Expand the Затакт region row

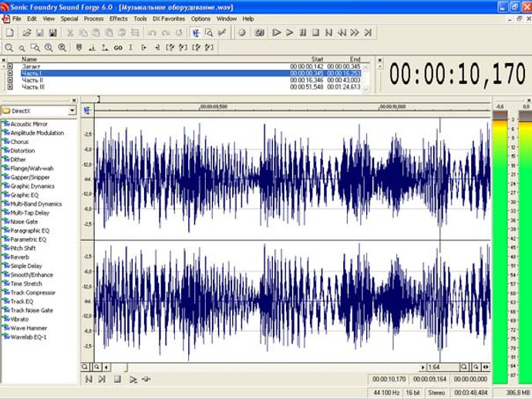pos(10,66)
